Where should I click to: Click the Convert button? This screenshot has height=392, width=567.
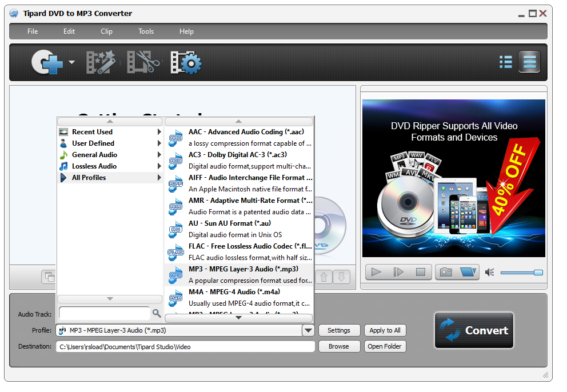click(x=474, y=330)
